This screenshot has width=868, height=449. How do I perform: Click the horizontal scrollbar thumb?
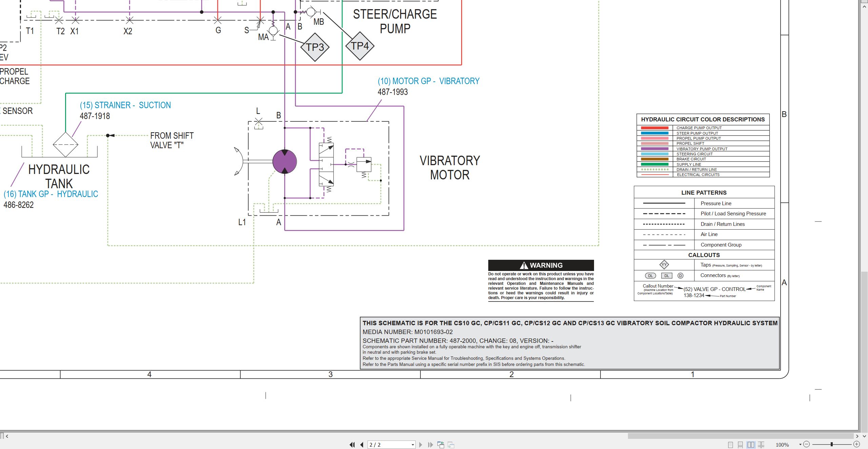pyautogui.click(x=741, y=436)
